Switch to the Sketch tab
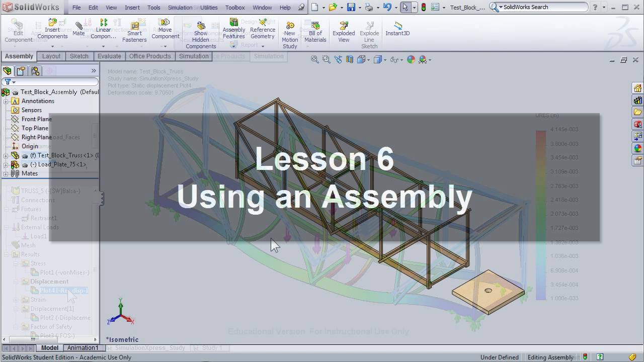 (x=79, y=56)
